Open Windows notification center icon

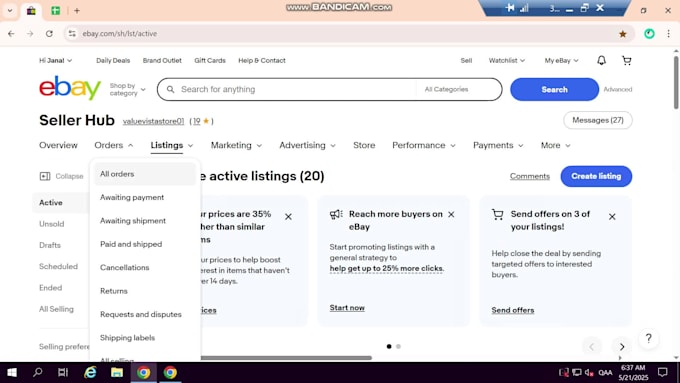663,372
